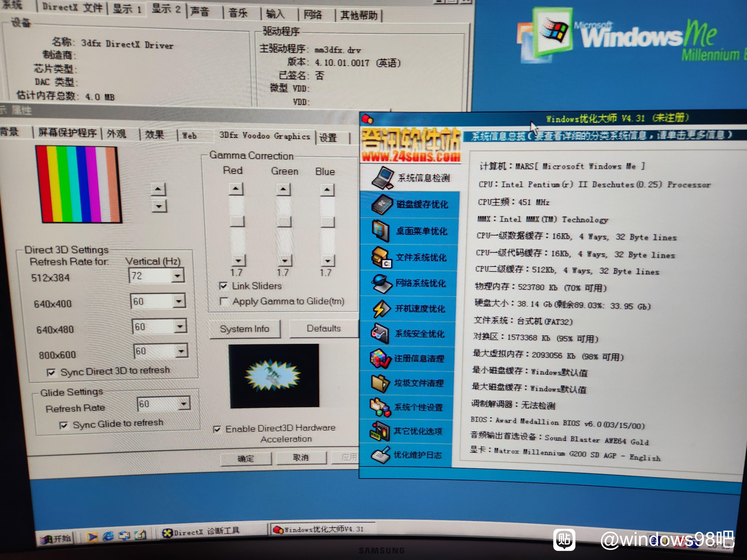The height and width of the screenshot is (560, 747).
Task: Open 网络系统优化 network globe icon
Action: 382,284
